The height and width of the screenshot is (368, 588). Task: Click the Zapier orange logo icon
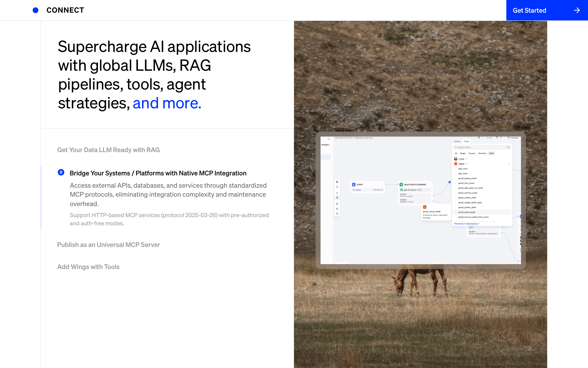point(455,164)
